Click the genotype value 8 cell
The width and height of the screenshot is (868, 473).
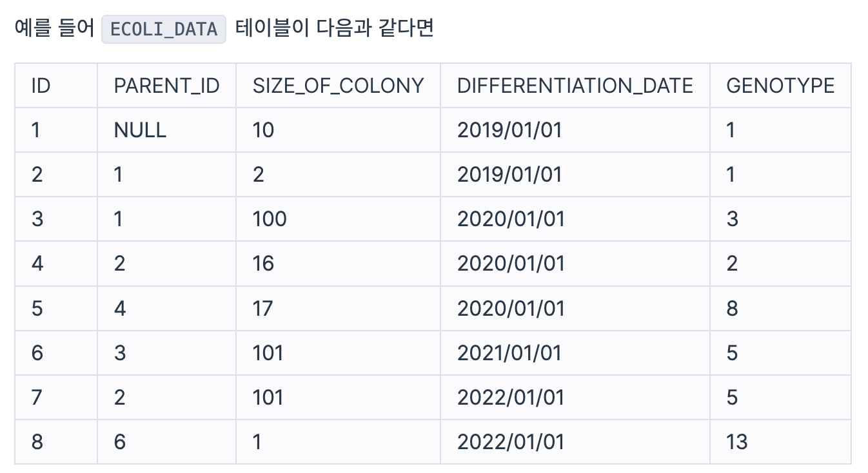pyautogui.click(x=780, y=308)
